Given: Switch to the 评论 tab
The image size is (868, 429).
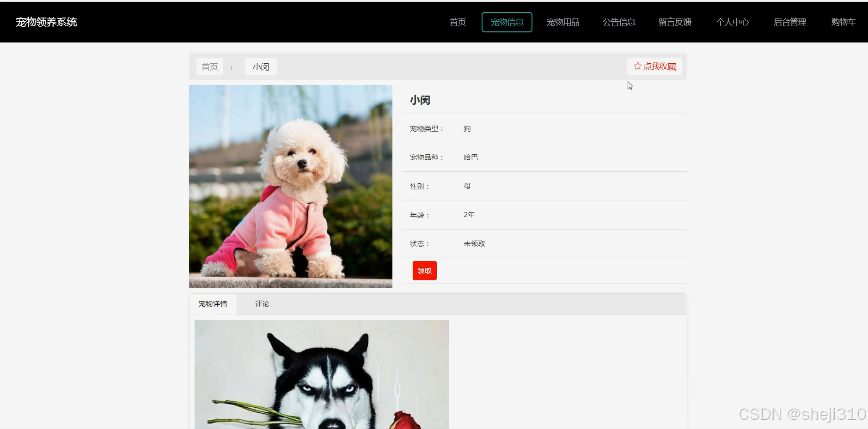Looking at the screenshot, I should tap(262, 304).
